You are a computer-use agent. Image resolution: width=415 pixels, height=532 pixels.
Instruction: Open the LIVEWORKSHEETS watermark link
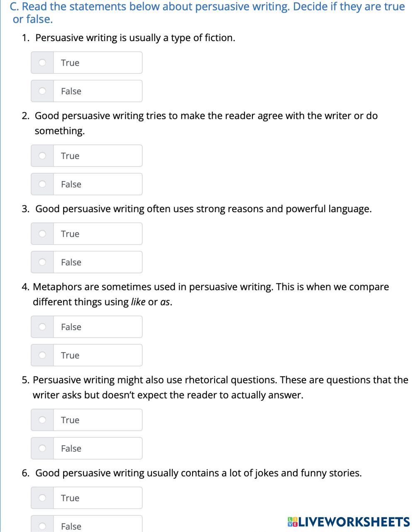point(354,522)
